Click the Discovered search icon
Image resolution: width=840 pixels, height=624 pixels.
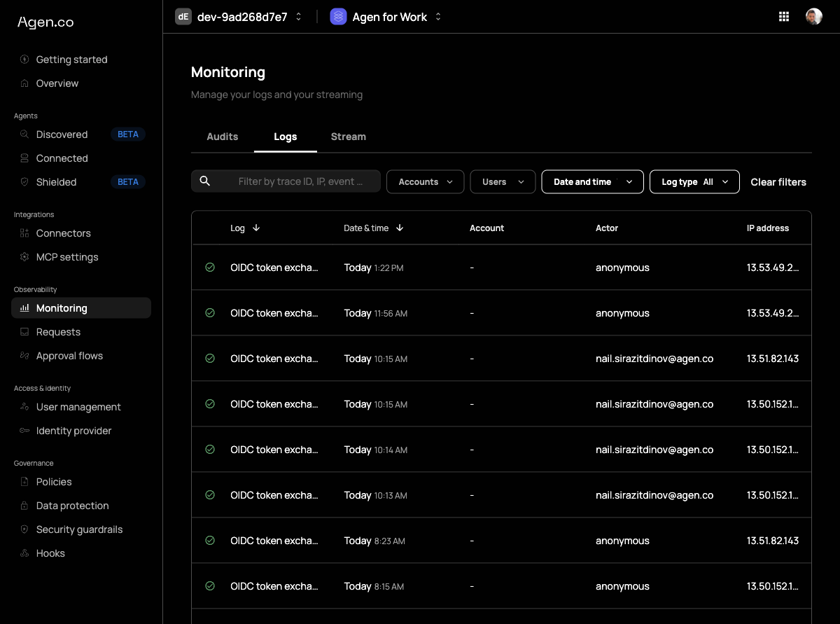(24, 134)
